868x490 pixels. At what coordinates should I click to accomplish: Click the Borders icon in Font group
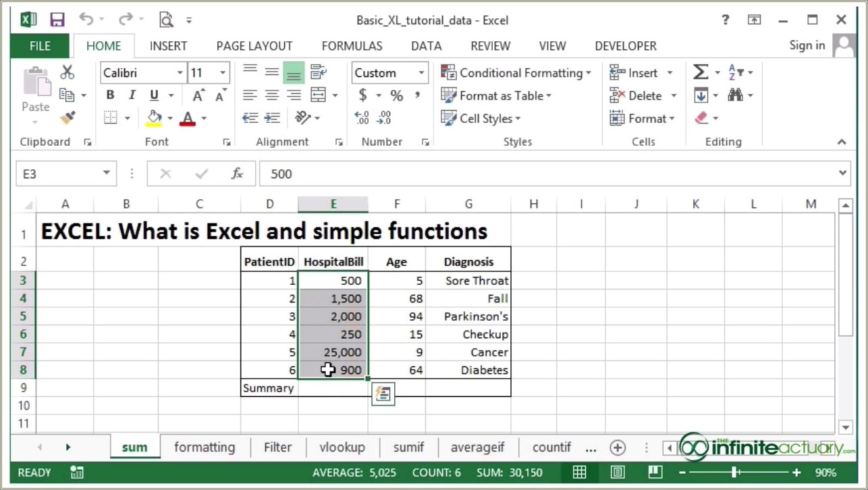tap(111, 118)
